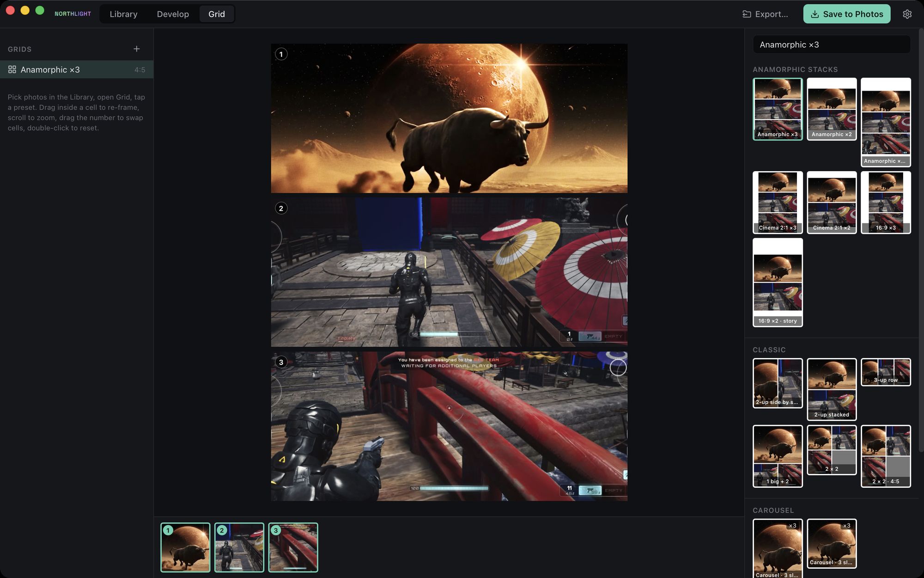Click the right panel scrollbar

pos(921,240)
